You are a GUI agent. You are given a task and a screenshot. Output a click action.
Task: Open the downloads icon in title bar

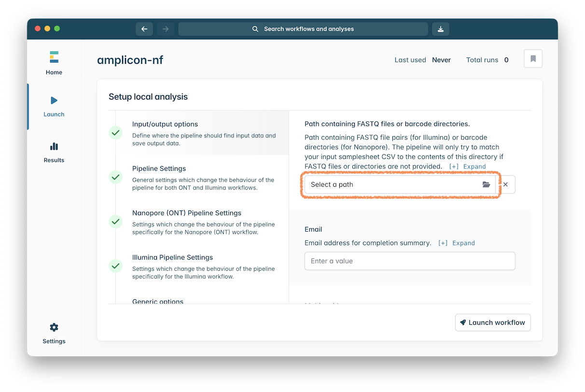440,29
